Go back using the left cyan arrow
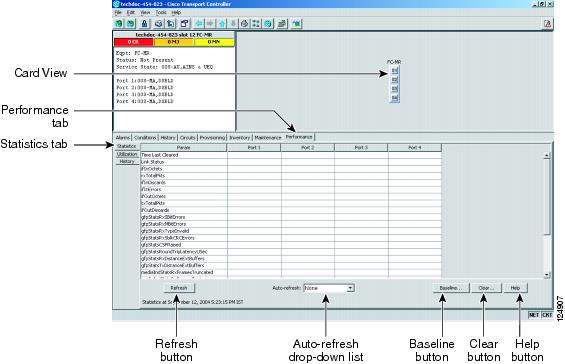This screenshot has width=565, height=364. (x=199, y=24)
